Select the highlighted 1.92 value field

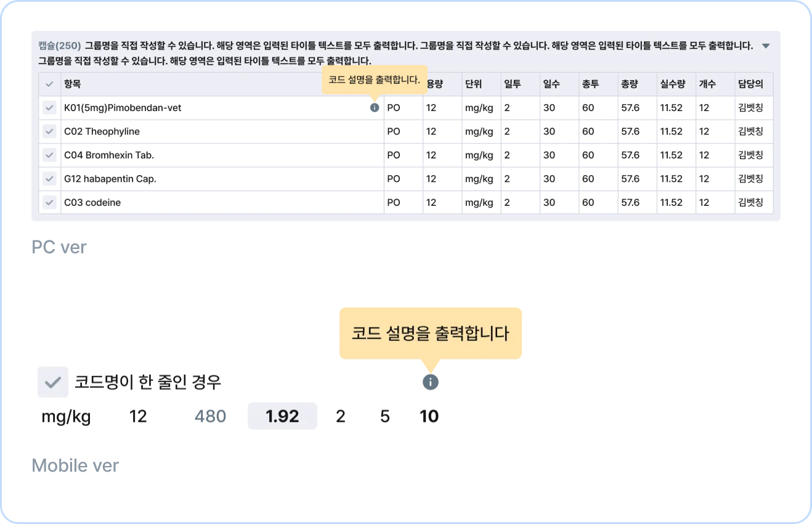282,416
